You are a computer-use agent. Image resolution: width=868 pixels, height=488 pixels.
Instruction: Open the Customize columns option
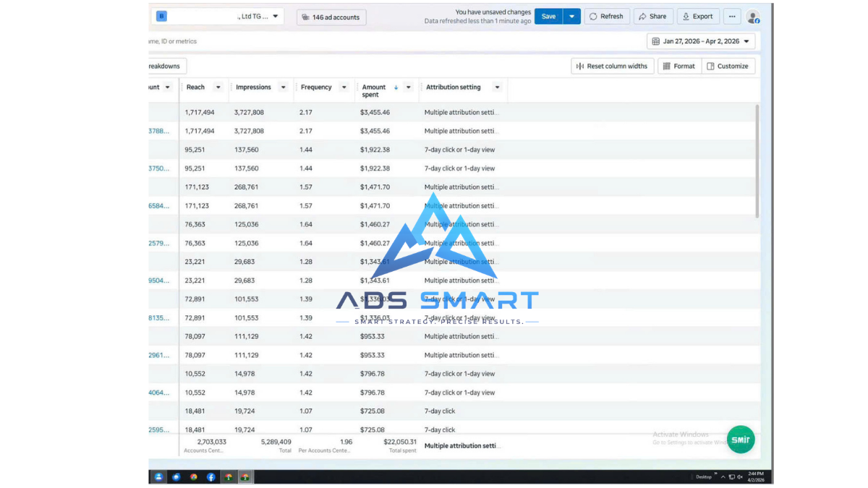(728, 66)
